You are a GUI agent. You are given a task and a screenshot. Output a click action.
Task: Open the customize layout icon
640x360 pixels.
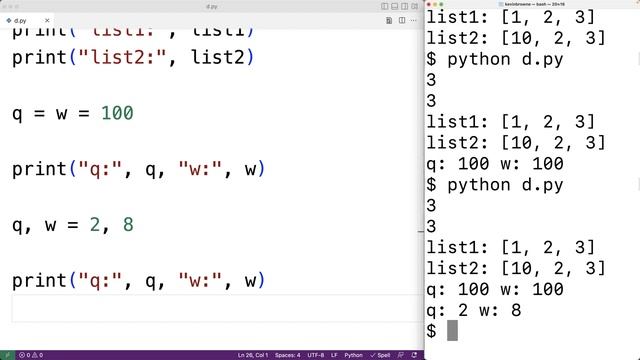click(414, 6)
